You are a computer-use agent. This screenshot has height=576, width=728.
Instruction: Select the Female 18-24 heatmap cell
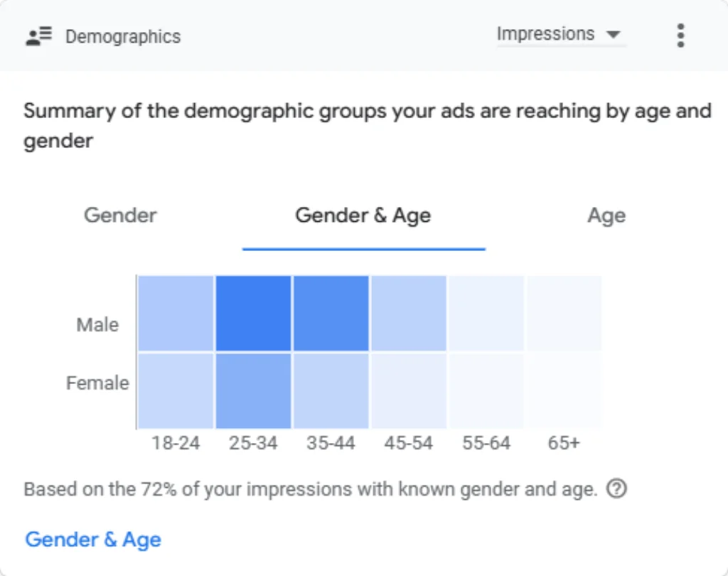(176, 391)
